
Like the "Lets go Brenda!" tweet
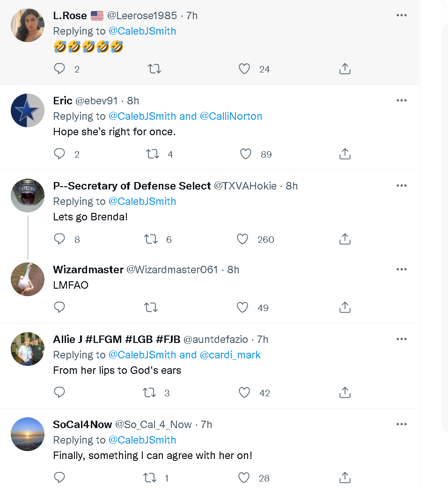(x=242, y=240)
